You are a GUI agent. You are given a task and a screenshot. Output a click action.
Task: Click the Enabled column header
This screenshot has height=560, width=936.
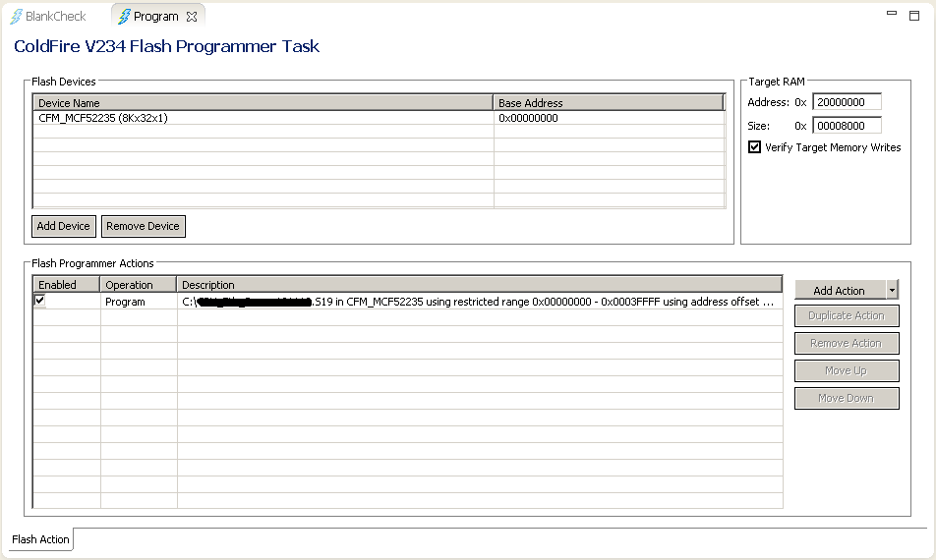click(66, 285)
